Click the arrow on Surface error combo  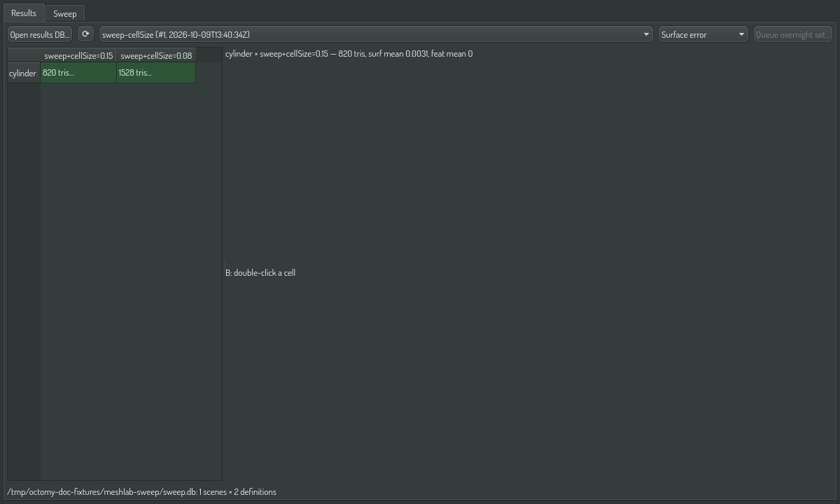coord(741,34)
